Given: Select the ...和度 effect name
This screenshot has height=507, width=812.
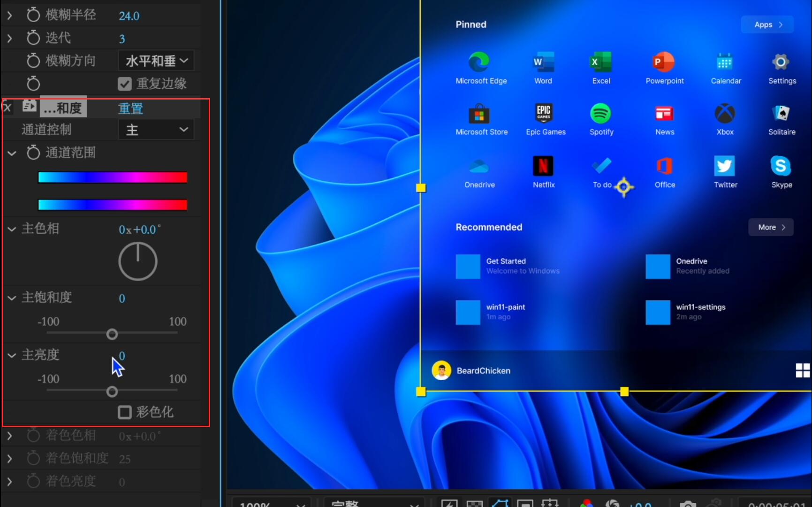Looking at the screenshot, I should pos(63,108).
